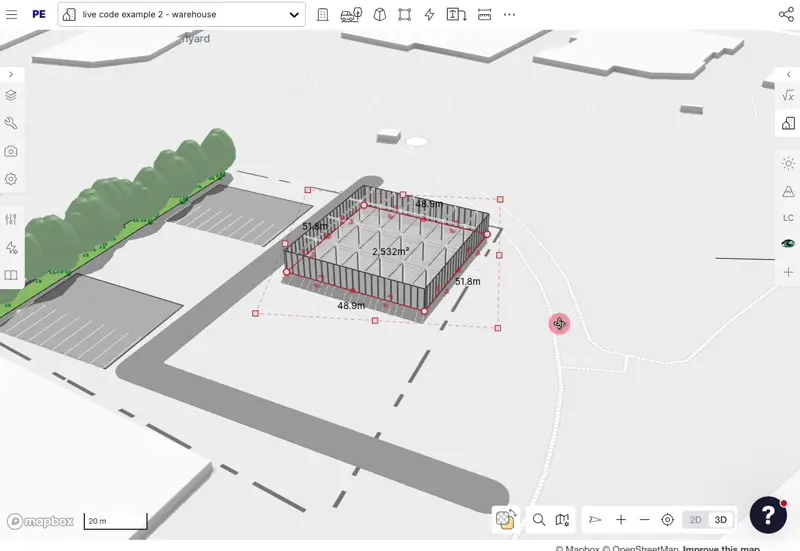Select the lightning bolt toolbar icon
800x551 pixels.
430,15
